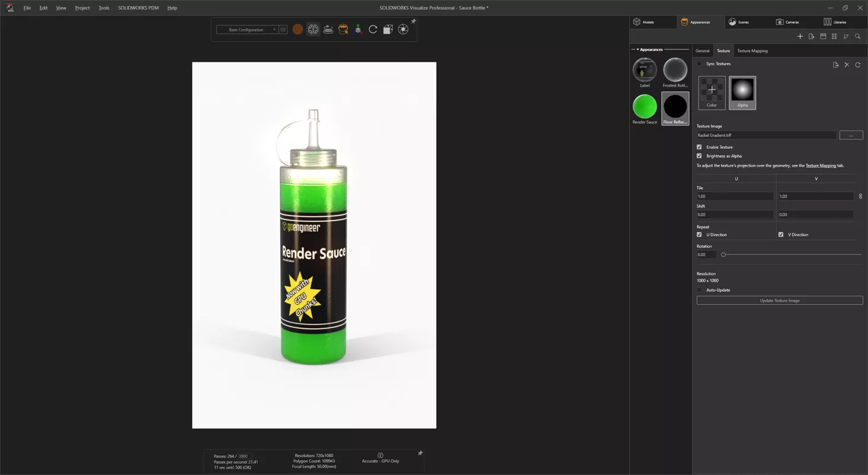Open the Edit menu
This screenshot has width=868, height=475.
point(43,8)
